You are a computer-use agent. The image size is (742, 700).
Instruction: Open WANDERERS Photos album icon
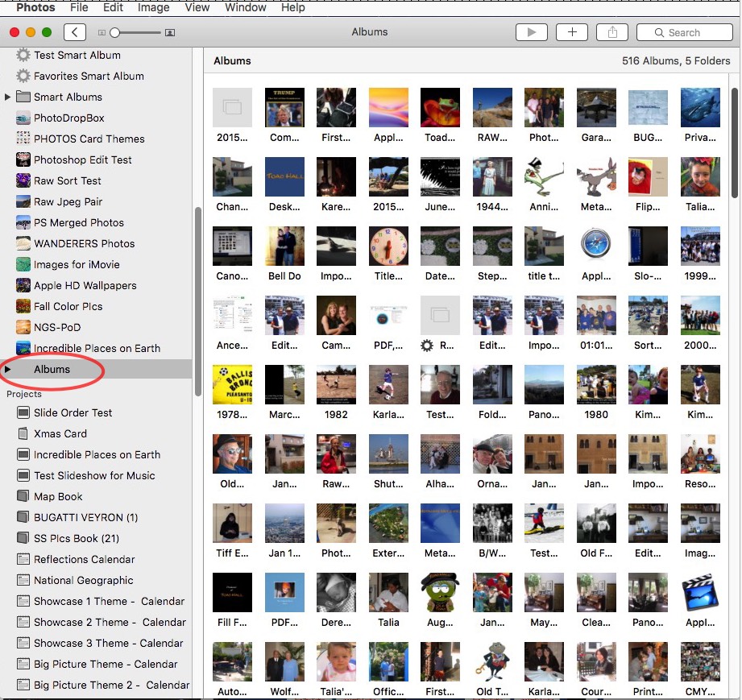pos(23,243)
